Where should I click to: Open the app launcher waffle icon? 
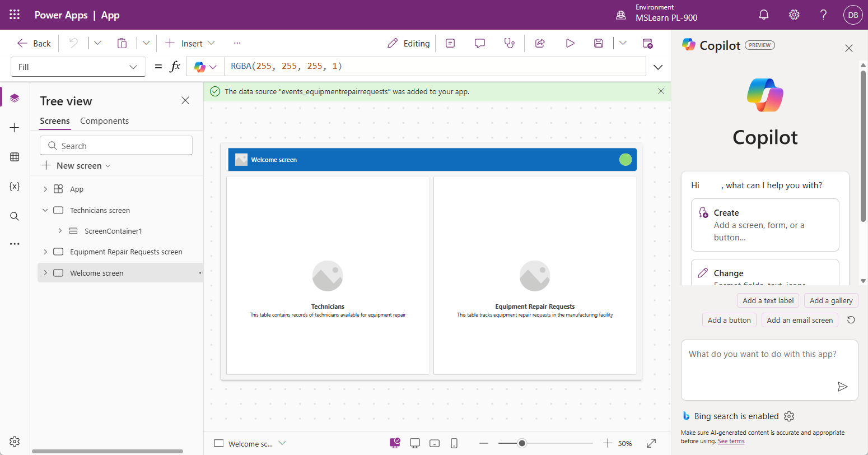coord(15,15)
